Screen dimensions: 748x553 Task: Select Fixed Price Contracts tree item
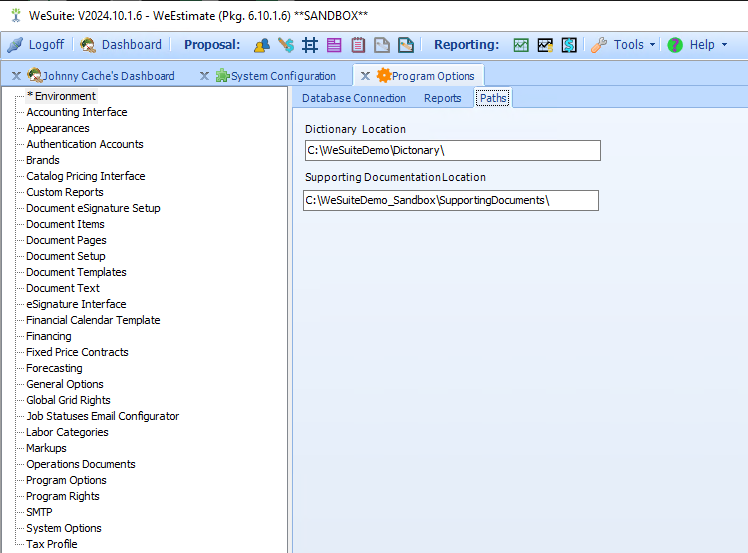click(x=77, y=352)
